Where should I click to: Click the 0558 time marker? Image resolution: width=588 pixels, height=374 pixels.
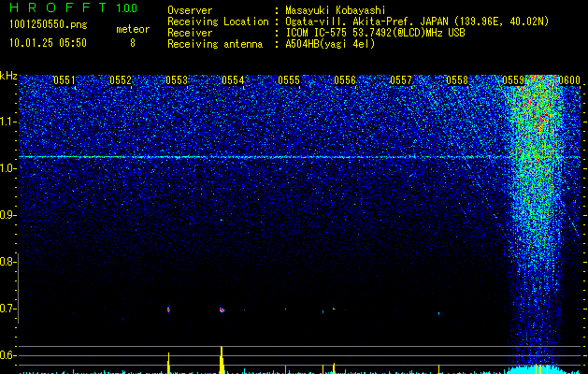[457, 80]
